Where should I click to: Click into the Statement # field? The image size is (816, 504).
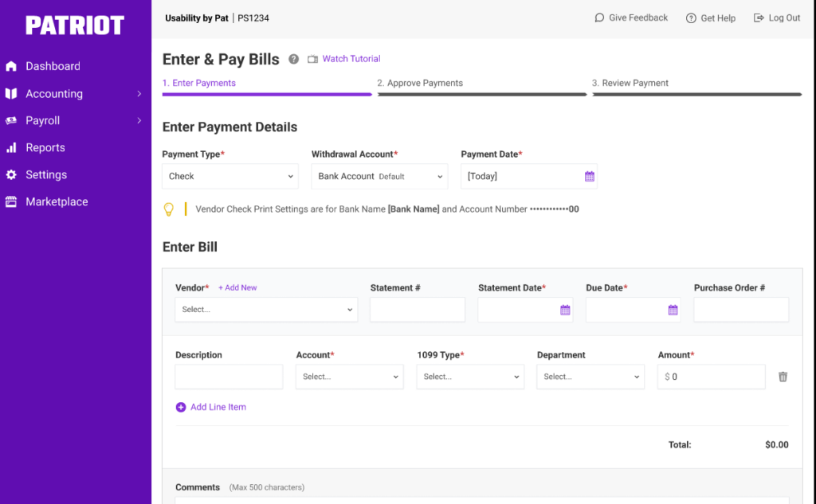pyautogui.click(x=418, y=310)
